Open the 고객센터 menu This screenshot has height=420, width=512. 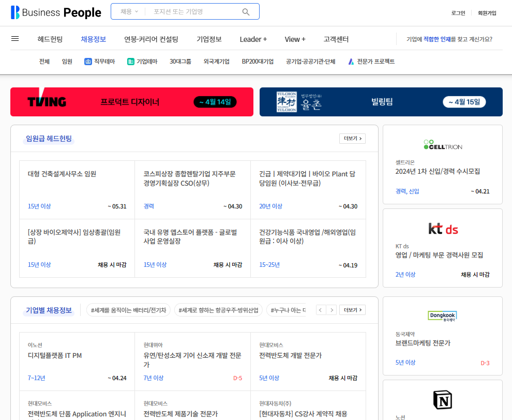click(336, 39)
